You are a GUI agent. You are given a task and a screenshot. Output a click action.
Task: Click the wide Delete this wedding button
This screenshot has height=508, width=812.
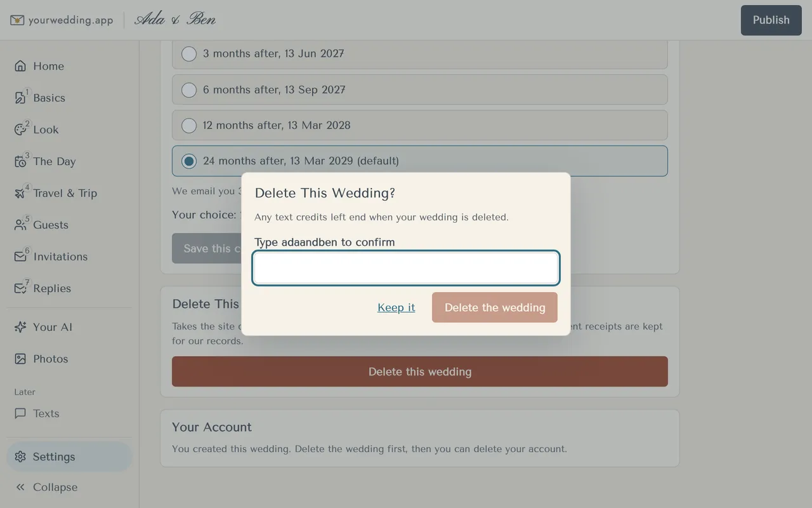click(x=419, y=371)
